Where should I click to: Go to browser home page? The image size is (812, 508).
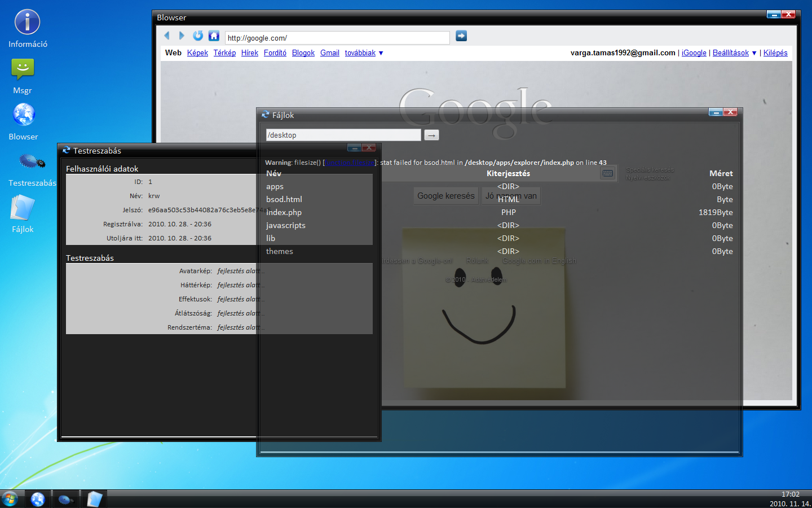point(214,36)
